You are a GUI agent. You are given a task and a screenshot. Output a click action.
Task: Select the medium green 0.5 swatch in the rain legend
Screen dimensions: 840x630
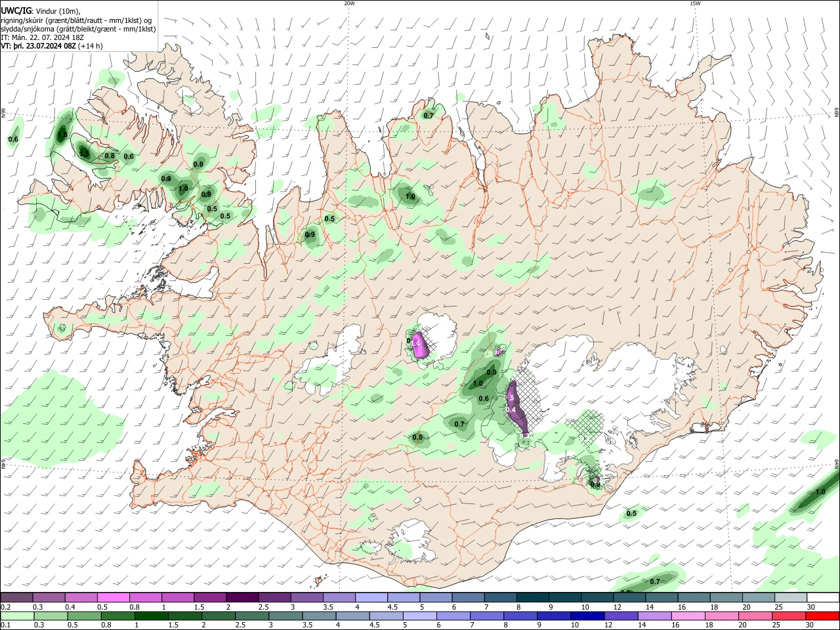tap(84, 616)
